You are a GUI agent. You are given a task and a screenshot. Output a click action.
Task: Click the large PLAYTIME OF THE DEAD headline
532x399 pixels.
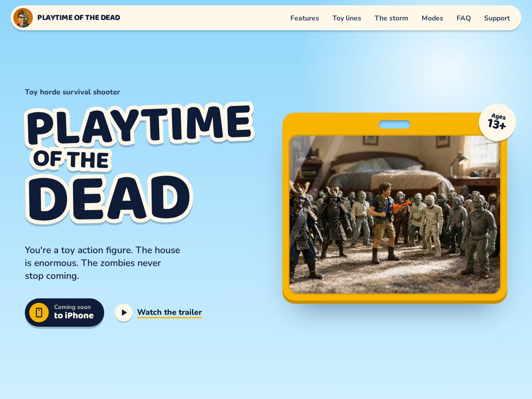[139, 164]
